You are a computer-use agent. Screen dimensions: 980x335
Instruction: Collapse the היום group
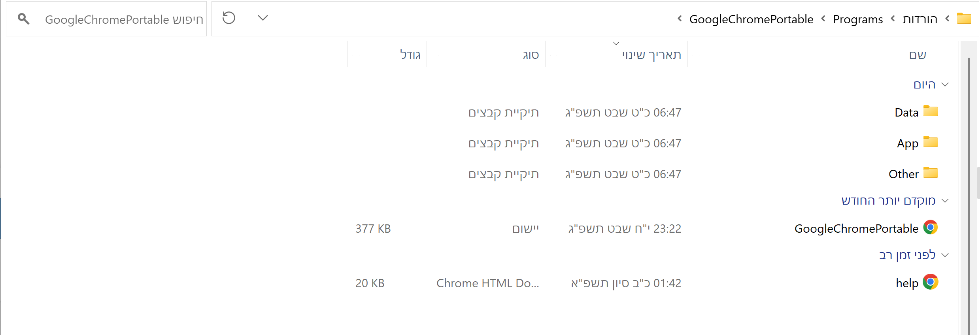coord(945,85)
